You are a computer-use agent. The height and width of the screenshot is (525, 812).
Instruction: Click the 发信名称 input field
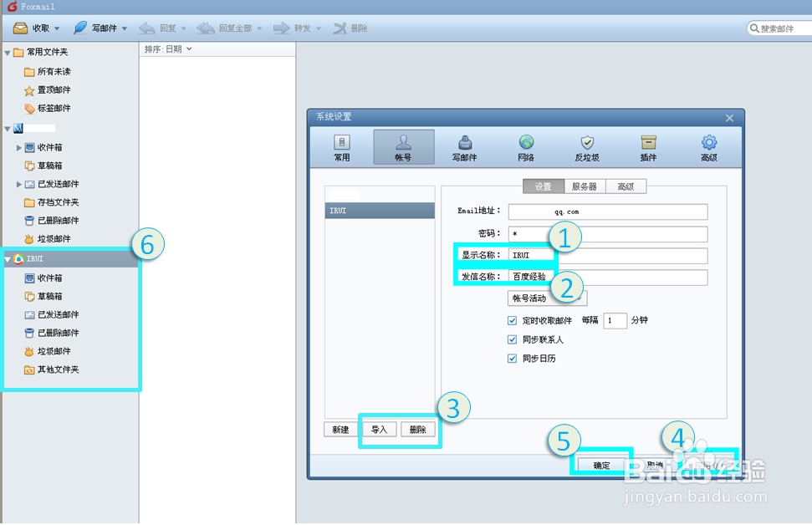click(x=608, y=277)
